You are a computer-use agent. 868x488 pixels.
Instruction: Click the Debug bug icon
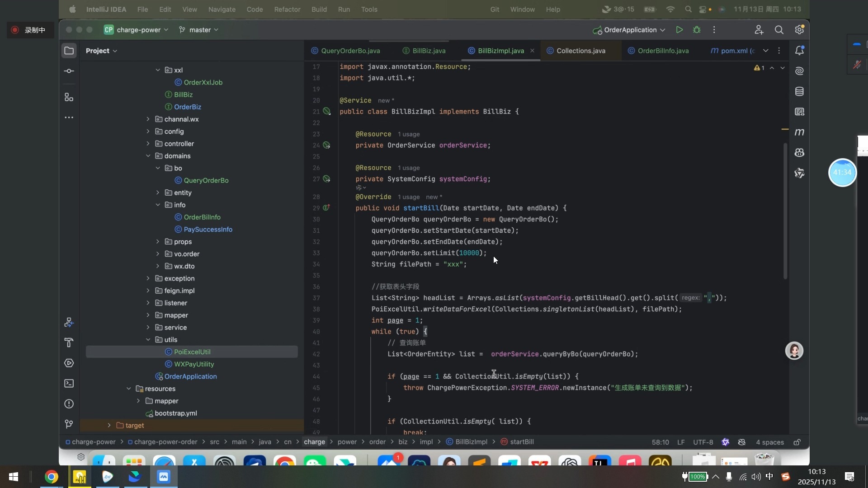click(x=697, y=30)
